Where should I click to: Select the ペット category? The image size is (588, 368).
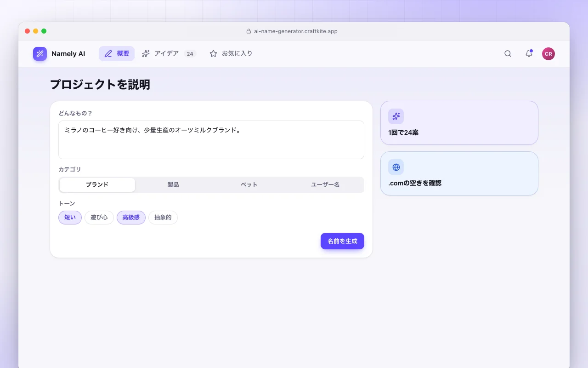click(249, 185)
